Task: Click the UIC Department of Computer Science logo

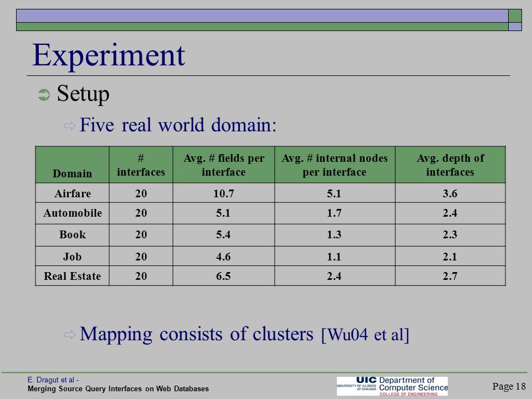Action: (x=392, y=386)
